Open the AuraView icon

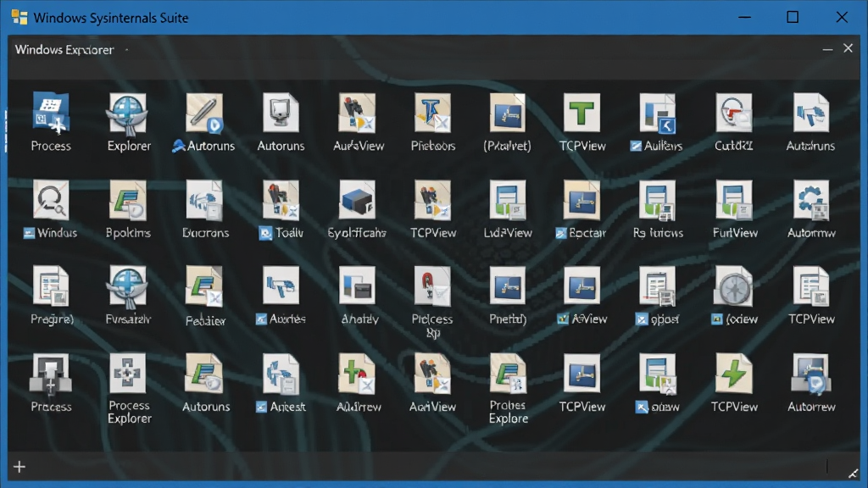tap(358, 113)
